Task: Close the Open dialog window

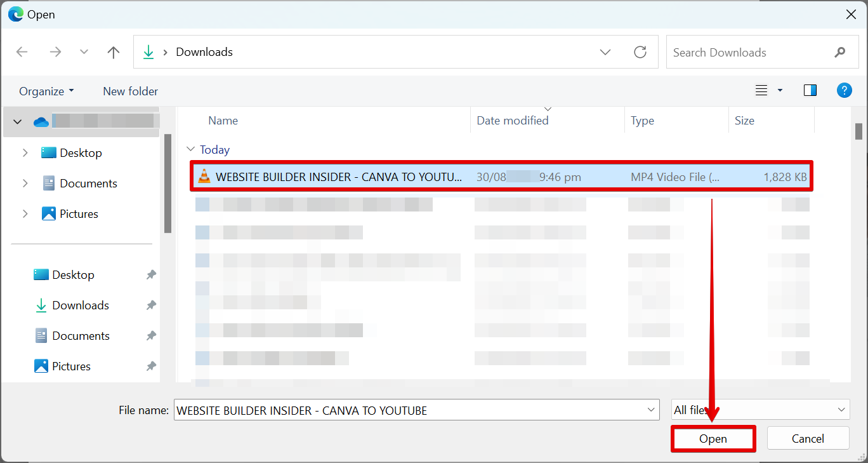Action: click(x=851, y=14)
